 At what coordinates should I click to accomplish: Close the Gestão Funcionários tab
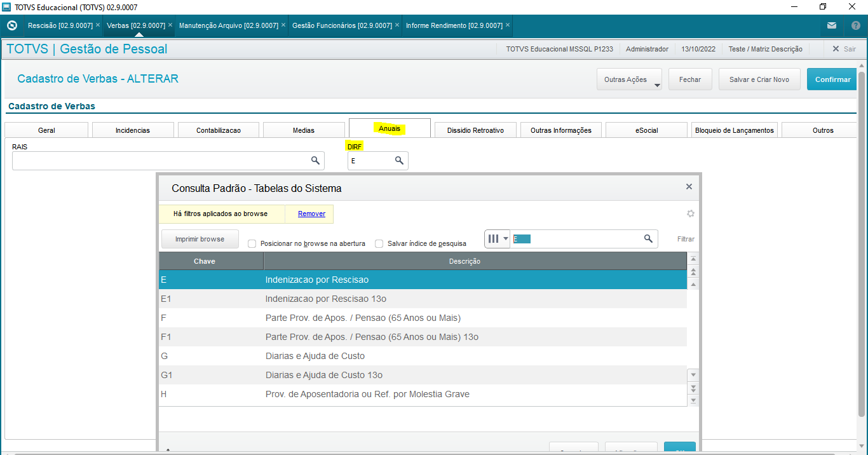(397, 25)
